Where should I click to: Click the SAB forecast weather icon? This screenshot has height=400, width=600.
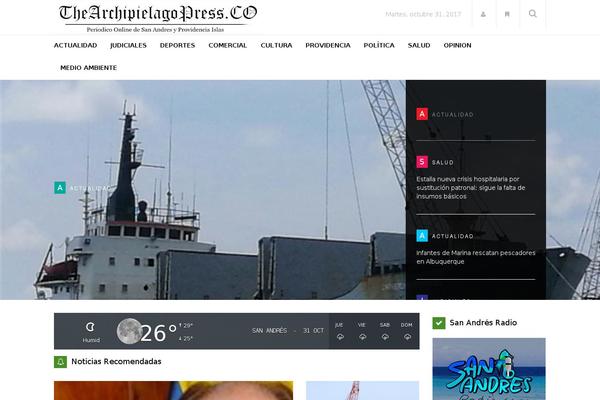point(385,337)
